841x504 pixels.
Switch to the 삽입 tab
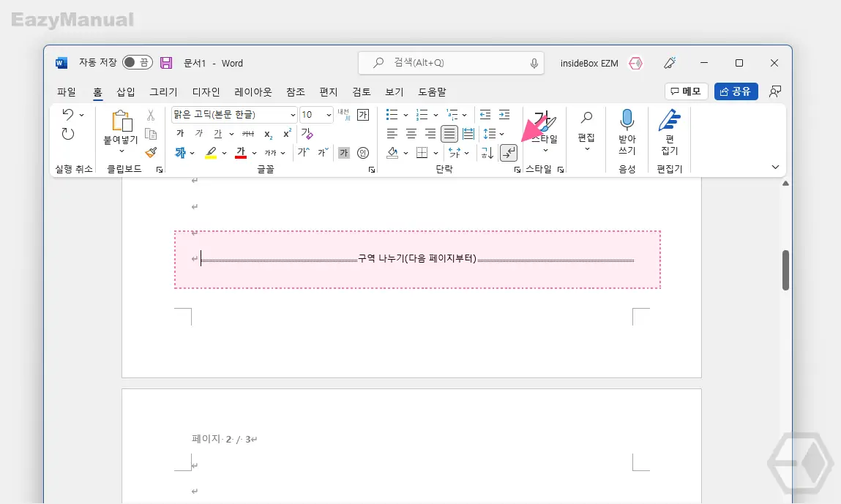126,91
